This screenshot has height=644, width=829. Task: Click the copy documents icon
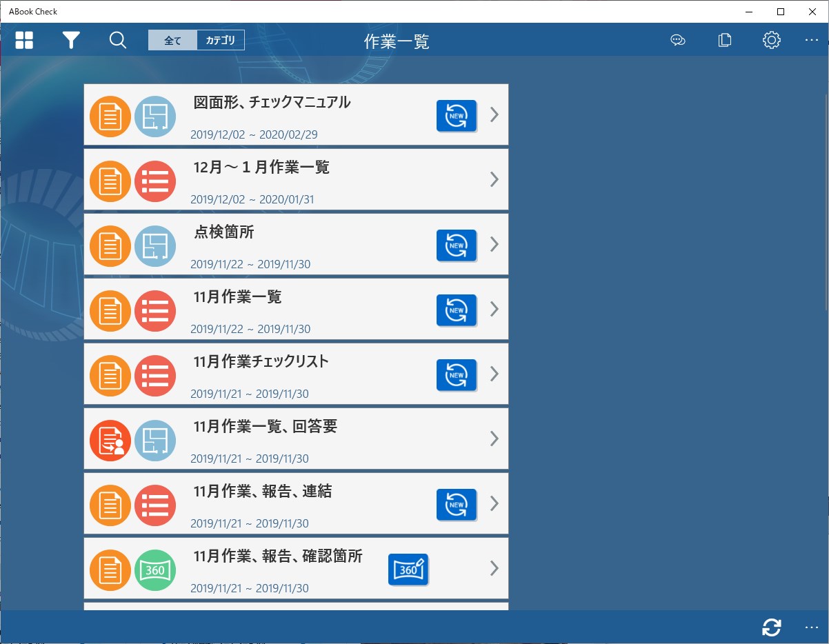[724, 40]
